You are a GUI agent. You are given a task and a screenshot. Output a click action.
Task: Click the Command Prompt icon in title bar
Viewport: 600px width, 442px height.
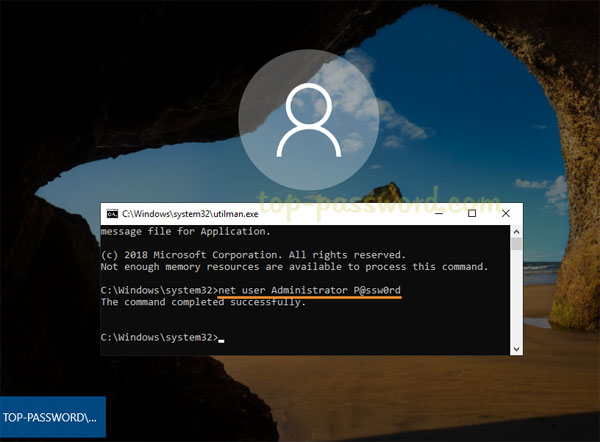(x=113, y=214)
